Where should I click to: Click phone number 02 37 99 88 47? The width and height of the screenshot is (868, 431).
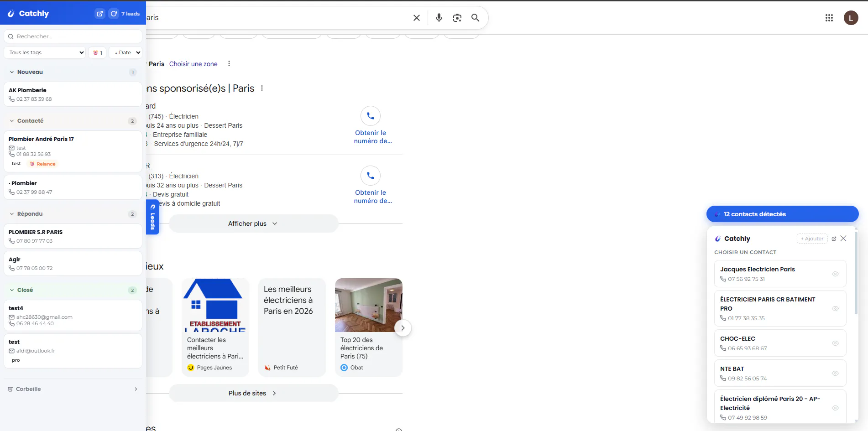click(34, 192)
